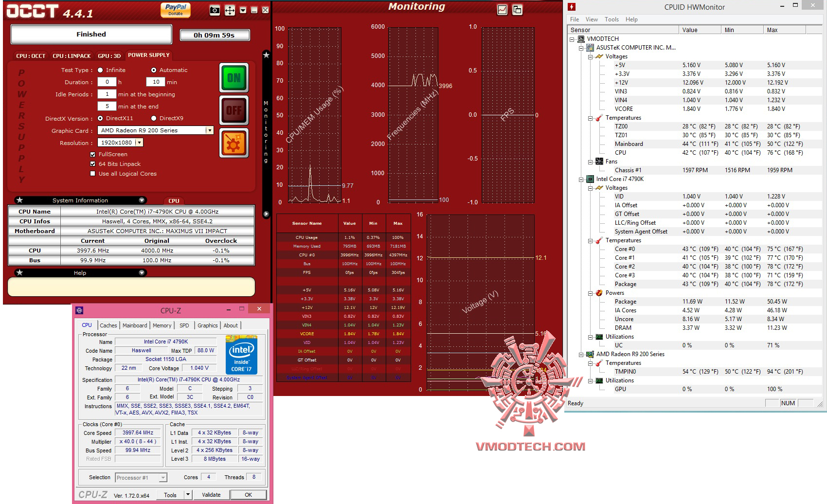Screen dimensions: 827x504
Task: Collapse the Intel Core i7 4790K node
Action: click(581, 179)
